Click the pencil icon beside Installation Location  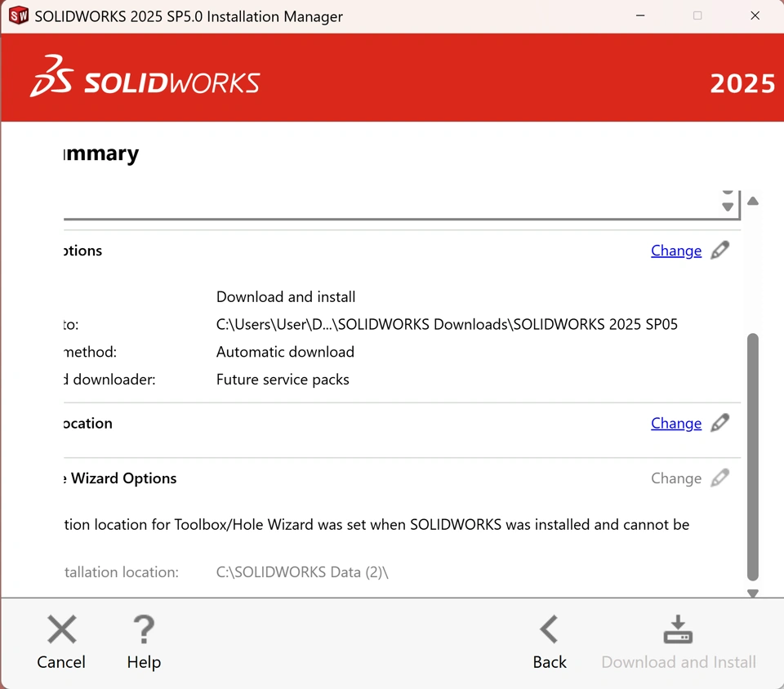pyautogui.click(x=719, y=423)
